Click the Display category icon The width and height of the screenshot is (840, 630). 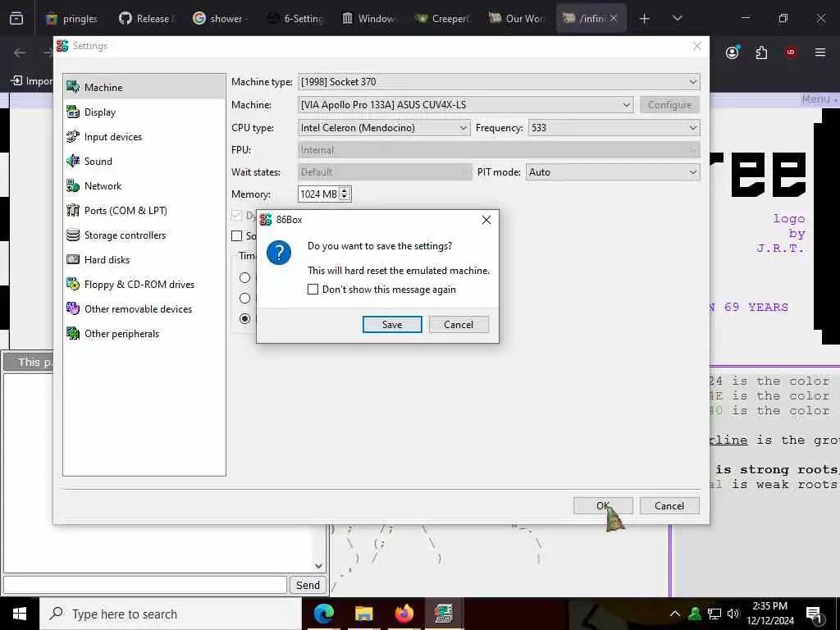click(73, 112)
